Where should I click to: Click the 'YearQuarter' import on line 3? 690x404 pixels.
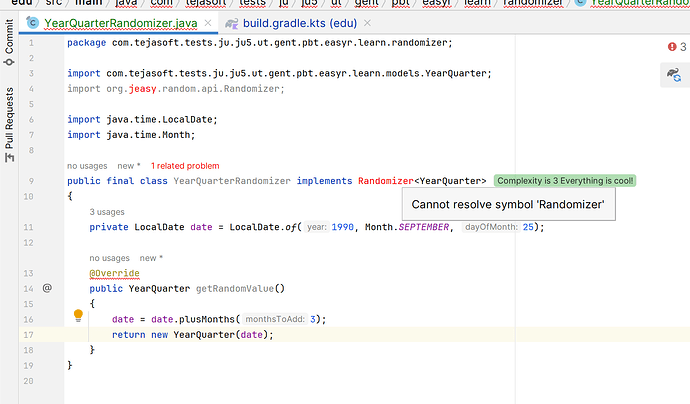(x=279, y=73)
